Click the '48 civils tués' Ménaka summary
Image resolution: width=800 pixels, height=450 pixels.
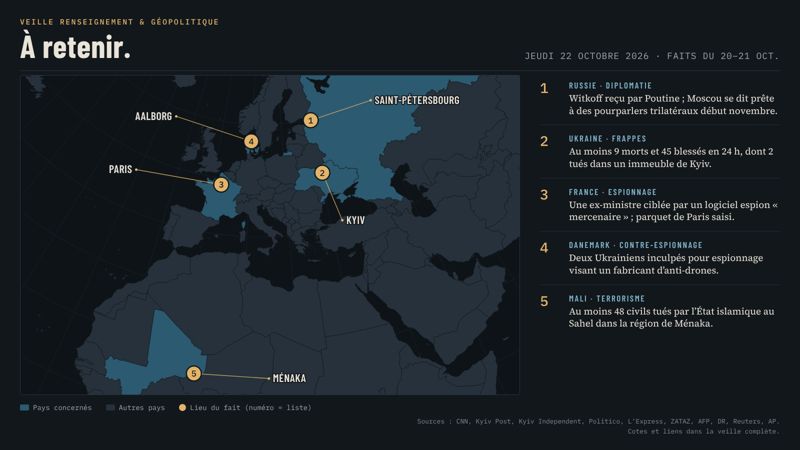click(671, 317)
